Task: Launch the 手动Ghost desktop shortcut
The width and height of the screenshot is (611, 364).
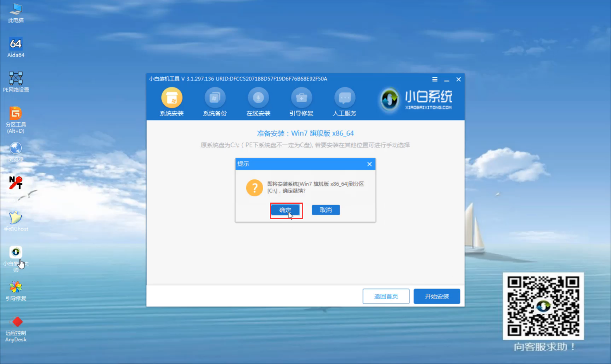Action: coord(16,218)
